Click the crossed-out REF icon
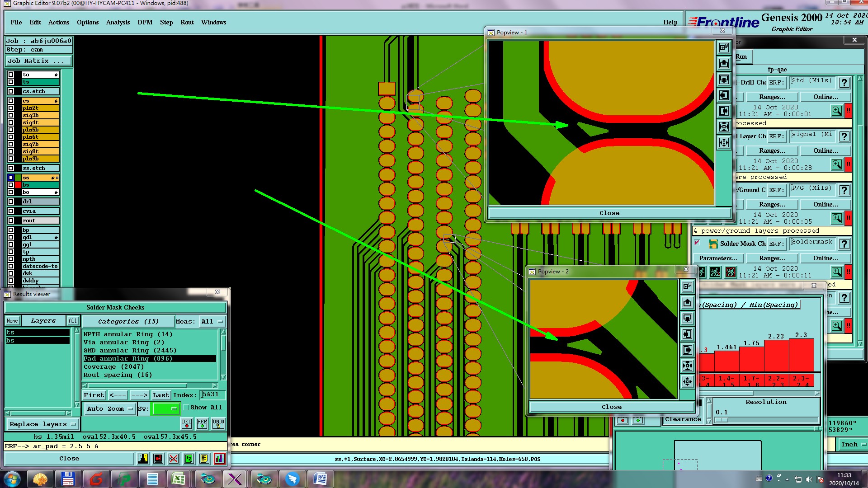The width and height of the screenshot is (868, 488). (174, 459)
